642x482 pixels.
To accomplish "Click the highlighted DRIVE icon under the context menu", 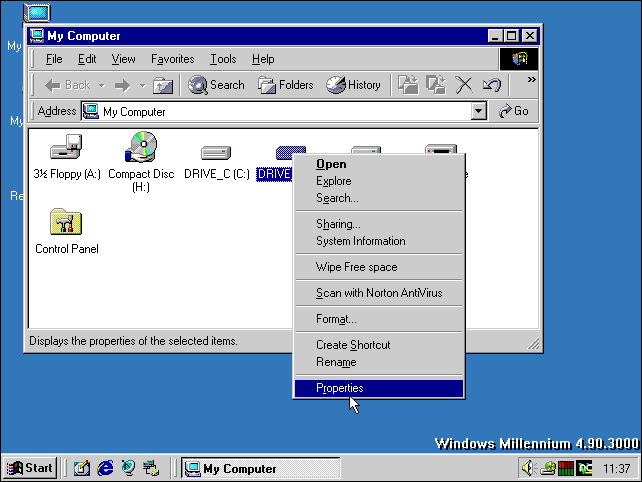I will pos(285,152).
